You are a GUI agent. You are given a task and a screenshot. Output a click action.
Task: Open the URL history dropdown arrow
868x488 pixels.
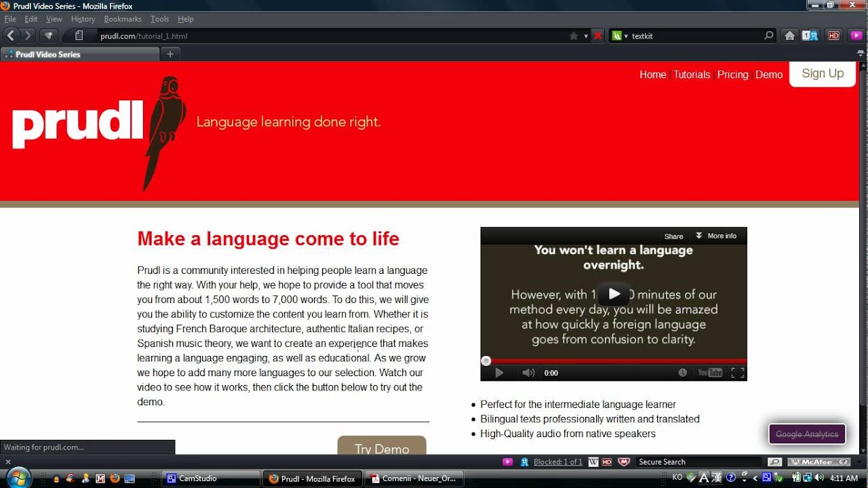pyautogui.click(x=586, y=36)
